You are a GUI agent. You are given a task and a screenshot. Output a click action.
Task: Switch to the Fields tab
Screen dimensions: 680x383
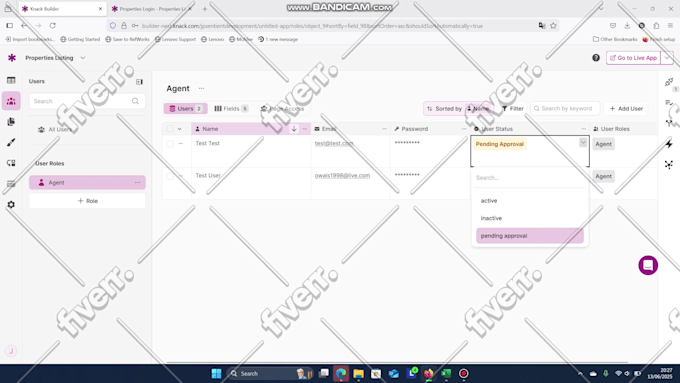231,108
